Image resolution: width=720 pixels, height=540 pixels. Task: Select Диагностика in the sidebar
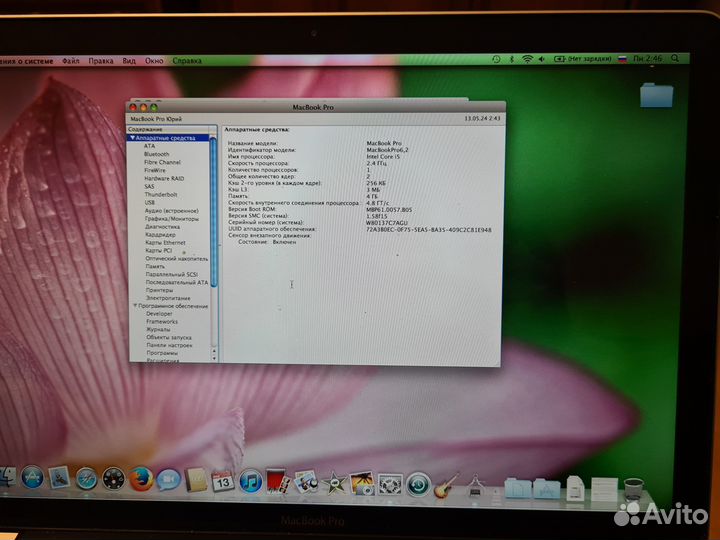[x=163, y=226]
